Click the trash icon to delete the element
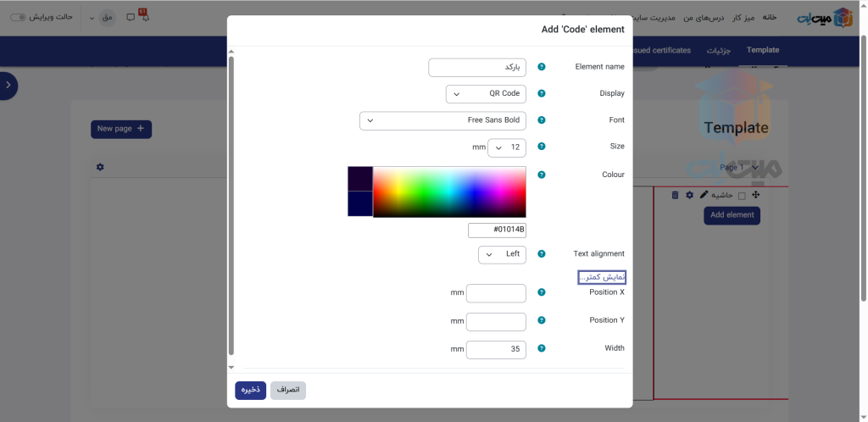This screenshot has width=868, height=422. click(675, 195)
